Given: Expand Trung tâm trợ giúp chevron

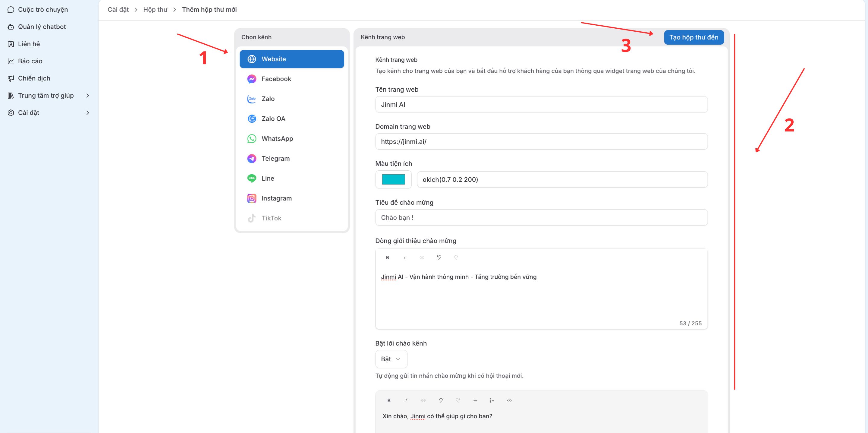Looking at the screenshot, I should [x=88, y=96].
